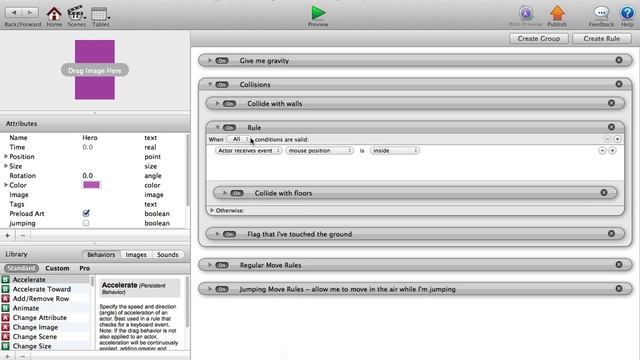Delete the Give me gravity behavior
This screenshot has width=640, height=360.
[619, 60]
